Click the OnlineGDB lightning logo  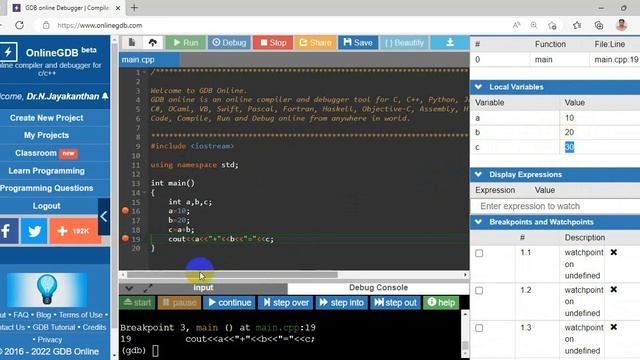[8, 52]
